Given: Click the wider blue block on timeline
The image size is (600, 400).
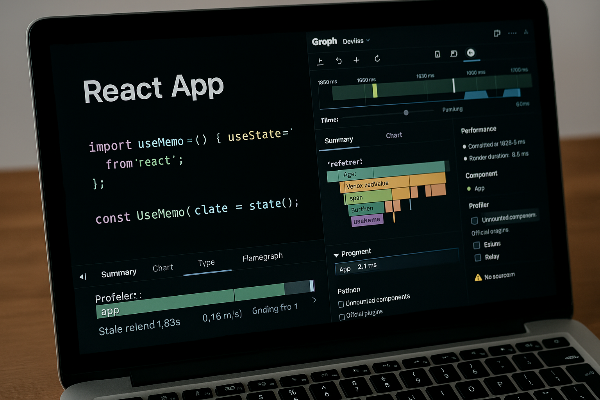Looking at the screenshot, I should (476, 95).
